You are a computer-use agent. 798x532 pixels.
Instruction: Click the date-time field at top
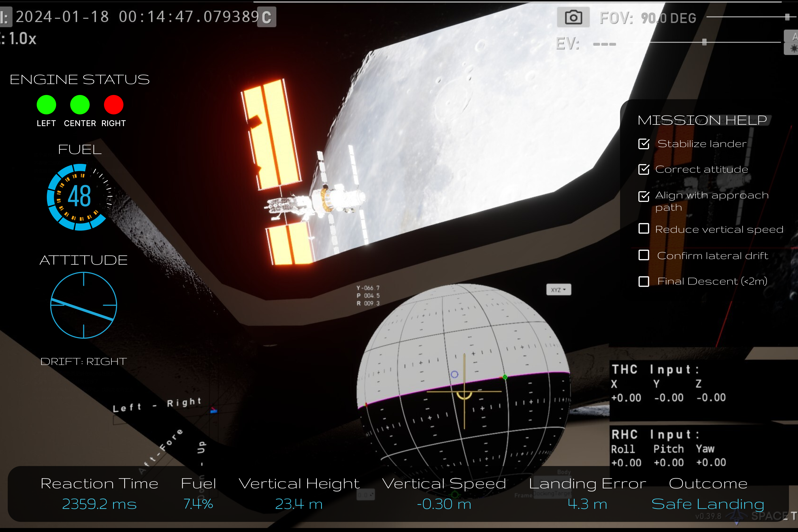coord(137,17)
